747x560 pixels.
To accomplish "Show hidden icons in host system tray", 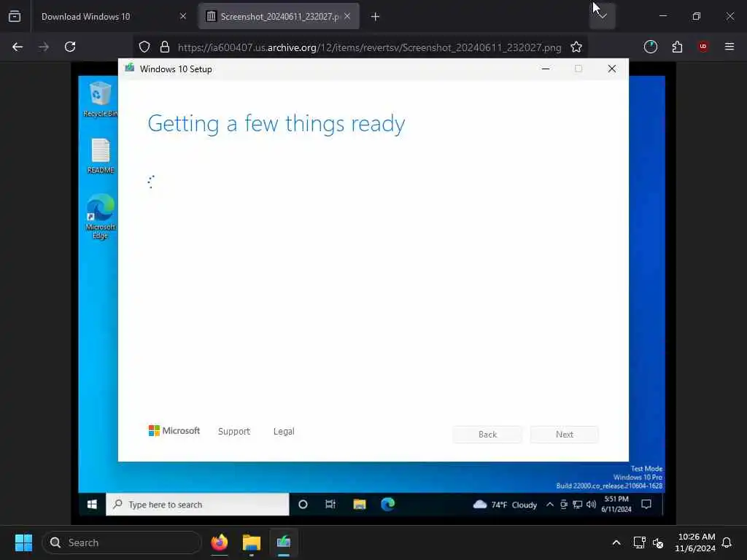I will [616, 542].
